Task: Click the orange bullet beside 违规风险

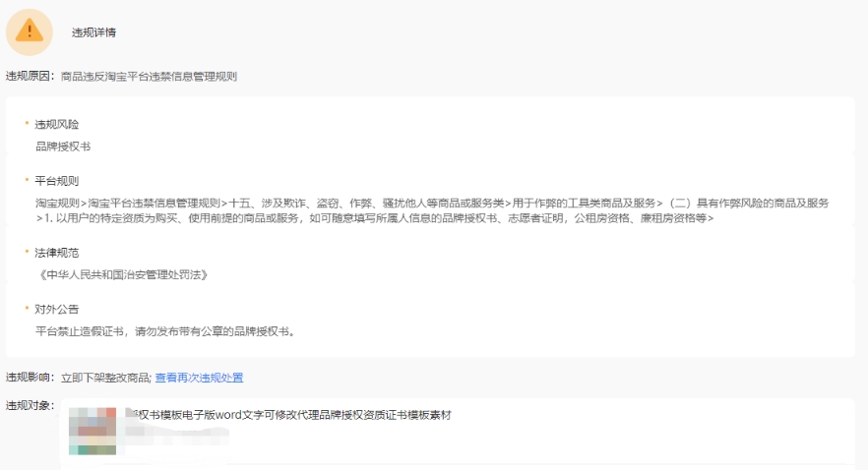Action: coord(28,125)
